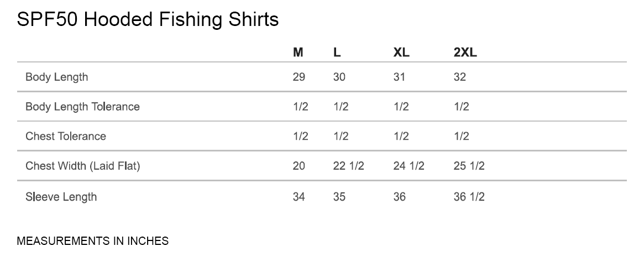
Task: Click the Body Length row label
Action: 57,77
